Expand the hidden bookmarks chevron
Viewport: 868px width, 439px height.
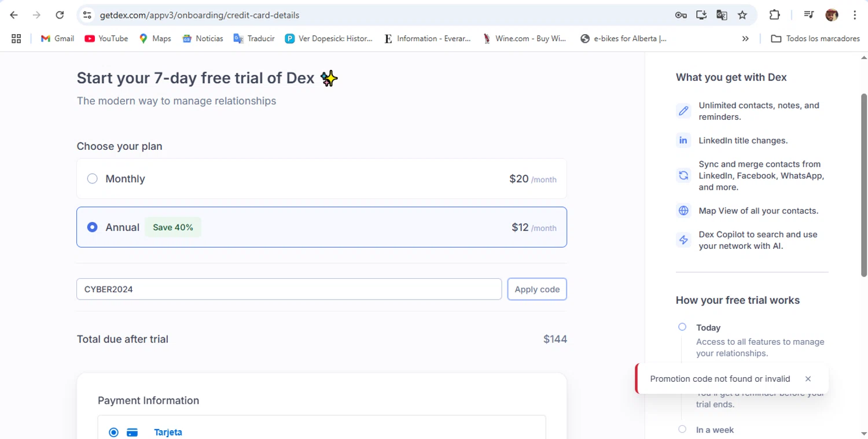coord(745,39)
